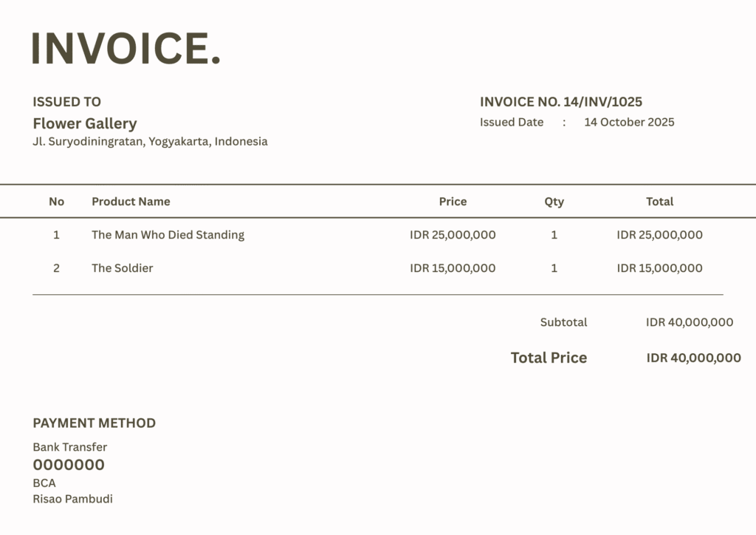The image size is (756, 535).
Task: Click the INVOICE. heading
Action: pos(126,47)
